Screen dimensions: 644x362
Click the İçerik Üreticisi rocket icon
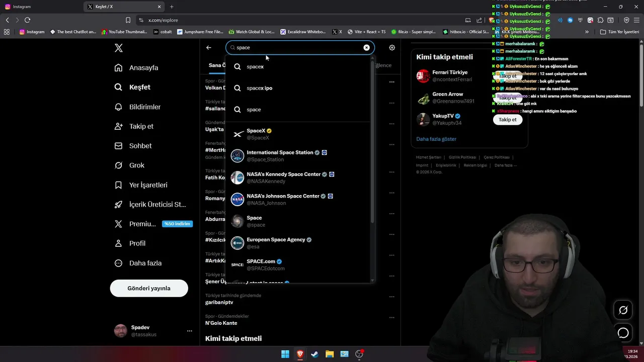(x=118, y=204)
